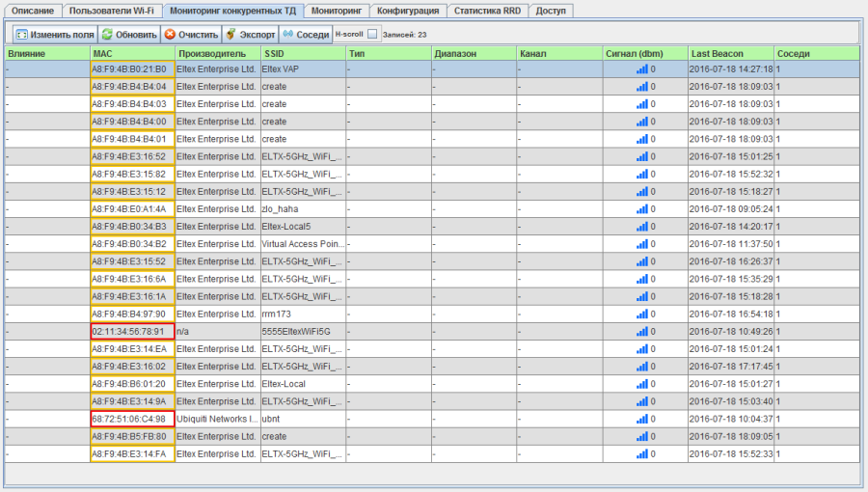Sort by the Тип column header
The height and width of the screenshot is (492, 868).
click(389, 54)
